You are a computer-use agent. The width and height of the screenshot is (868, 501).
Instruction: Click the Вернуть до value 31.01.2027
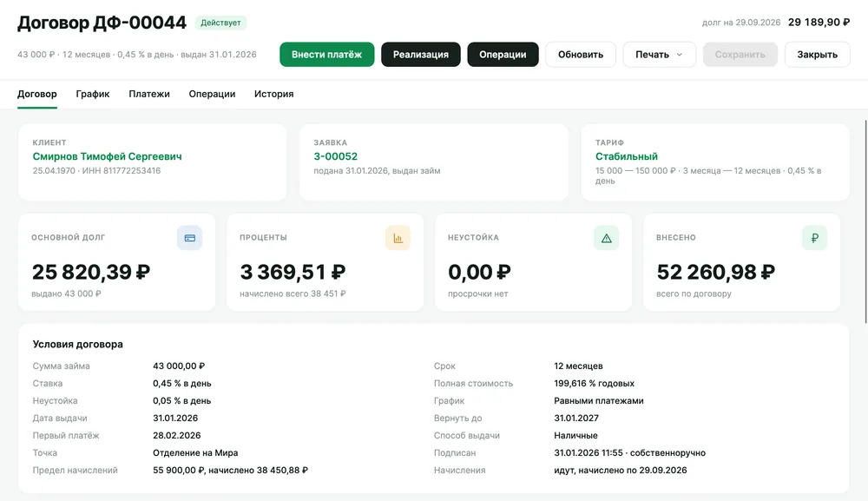click(576, 418)
